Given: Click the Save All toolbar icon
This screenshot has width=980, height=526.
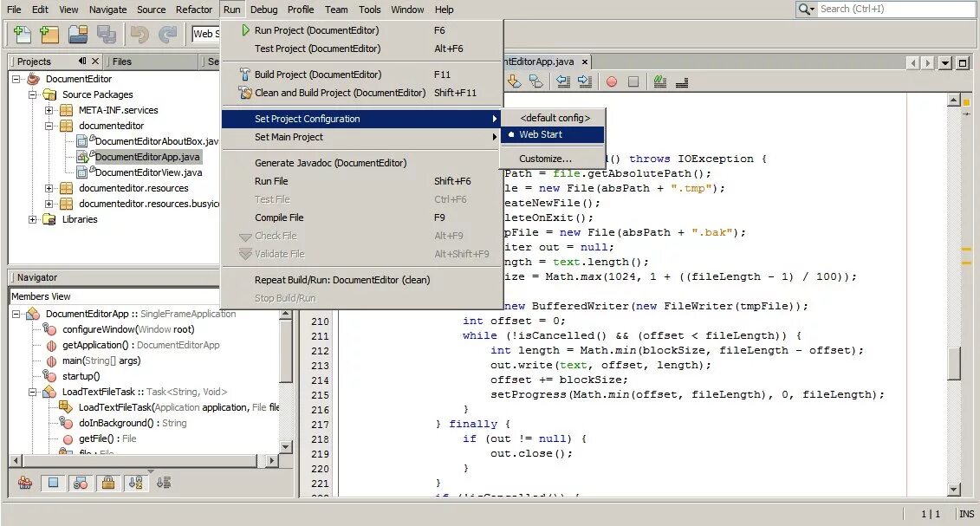Looking at the screenshot, I should (107, 34).
